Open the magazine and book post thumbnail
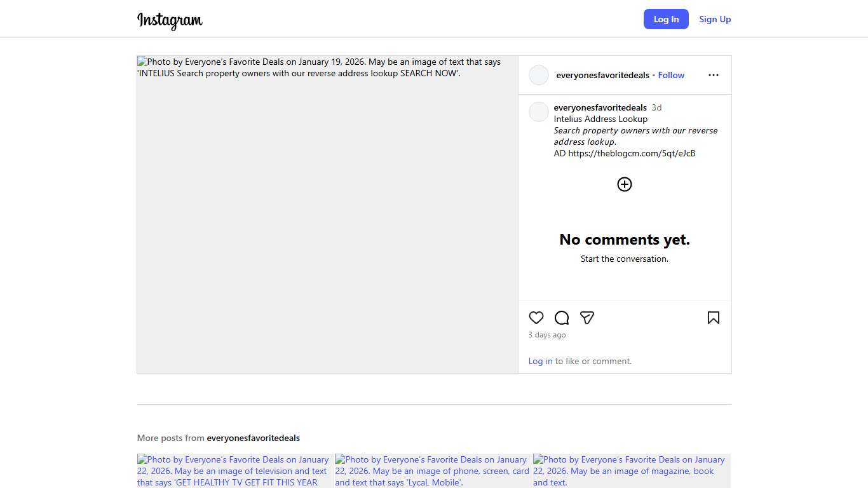 click(x=631, y=471)
